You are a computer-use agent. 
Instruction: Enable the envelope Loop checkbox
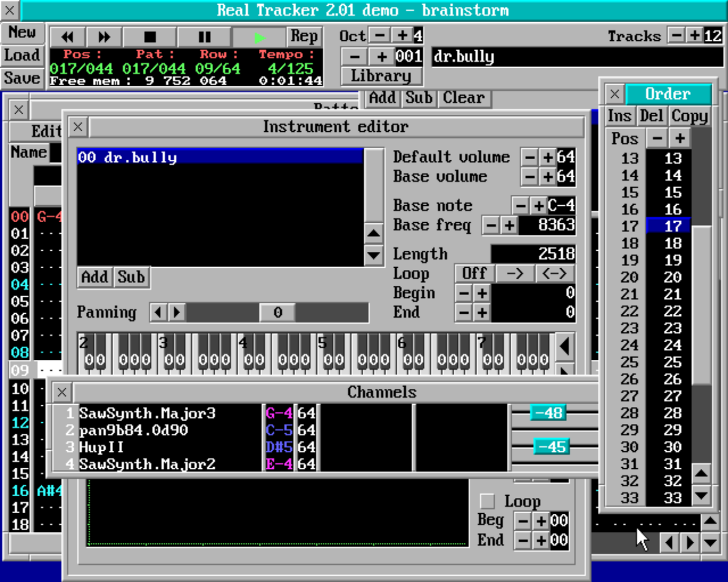click(x=487, y=501)
